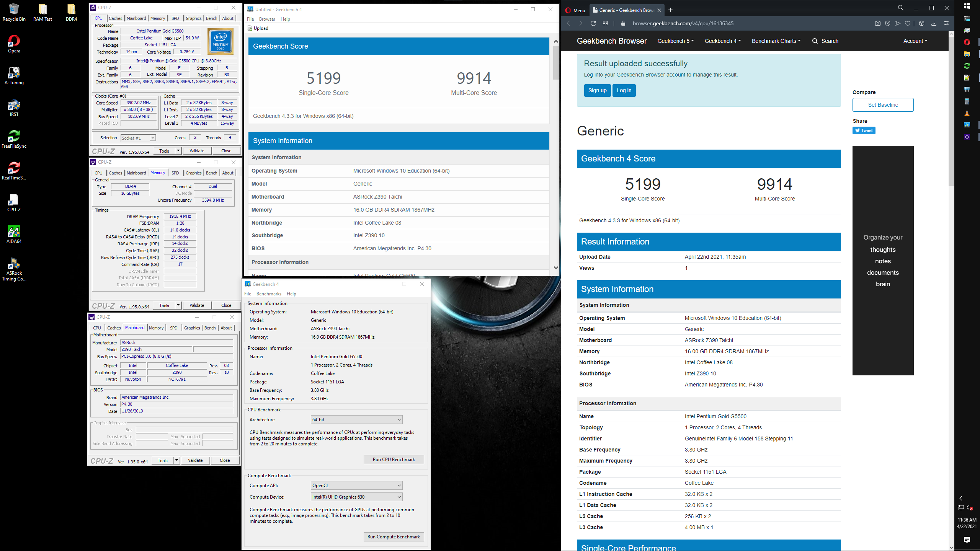
Task: Switch to the SPD tab in the middle CPU-Z window
Action: click(x=175, y=173)
